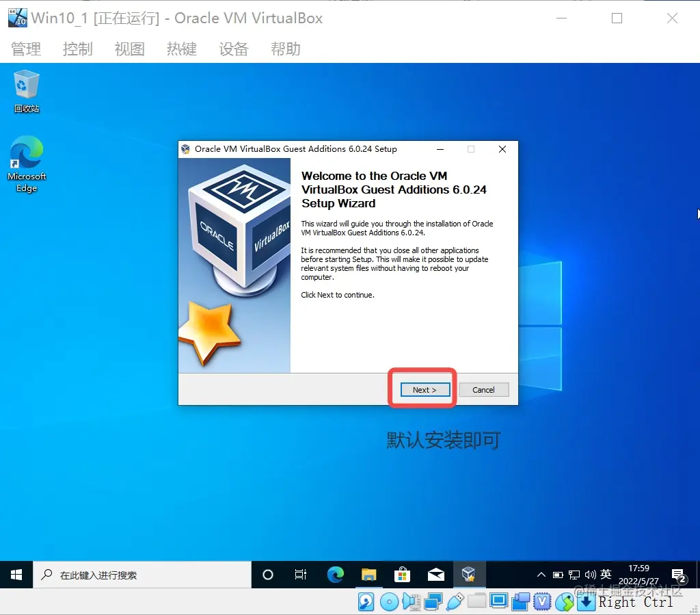
Task: Click the audio status indicator icon
Action: coord(411,602)
